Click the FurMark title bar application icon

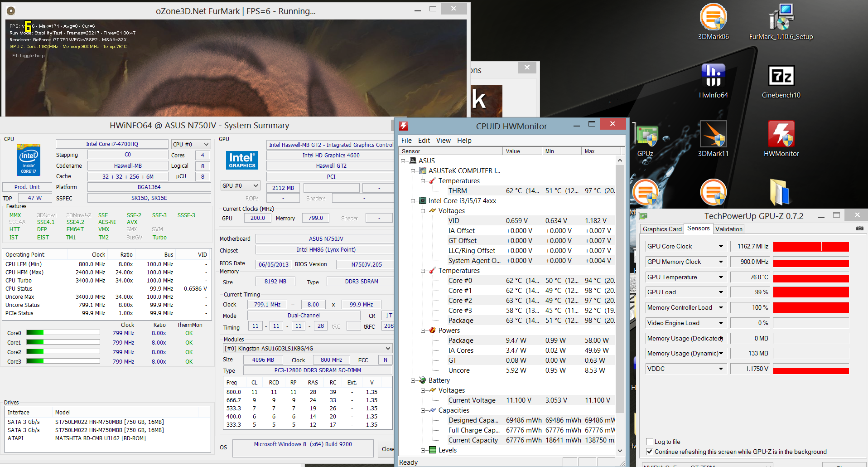11,11
